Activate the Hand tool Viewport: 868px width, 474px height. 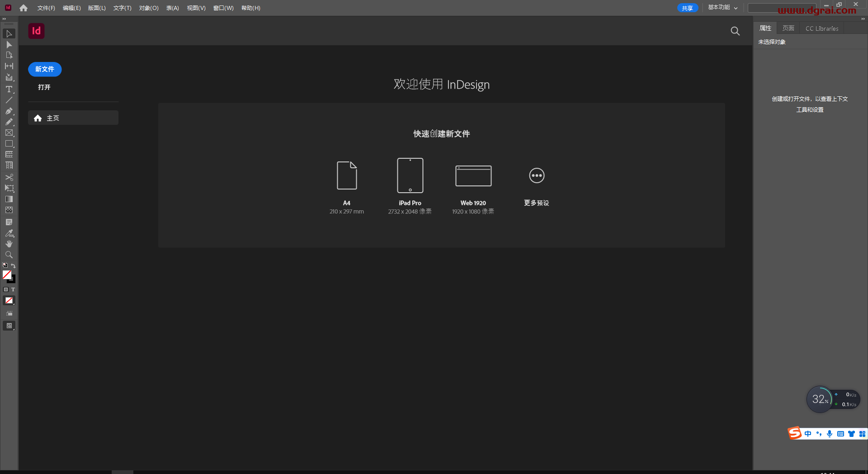click(x=9, y=244)
